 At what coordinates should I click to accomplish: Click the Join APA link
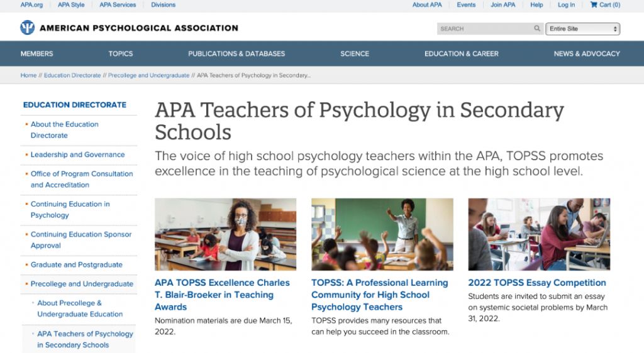(502, 5)
